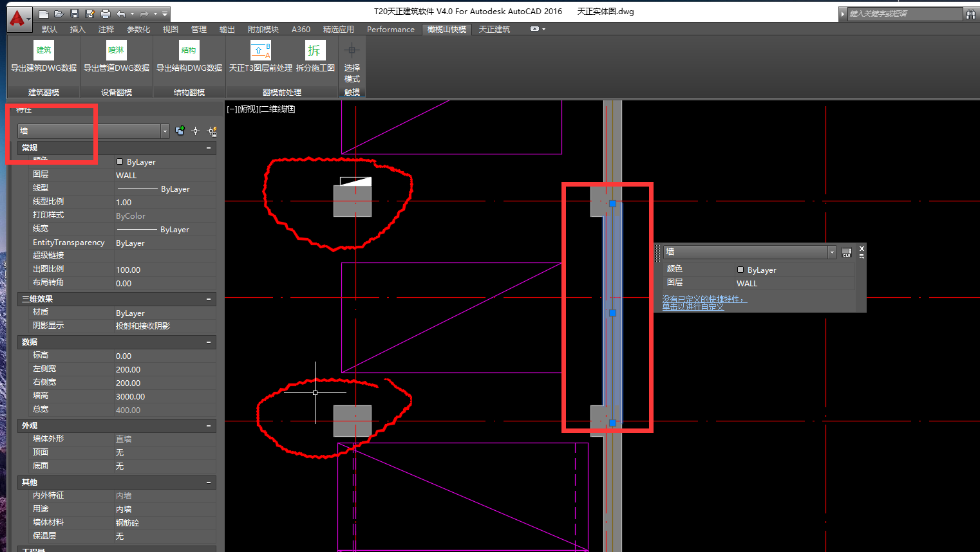This screenshot has height=552, width=980.
Task: Click the 线型比例 1.00 value
Action: point(165,202)
